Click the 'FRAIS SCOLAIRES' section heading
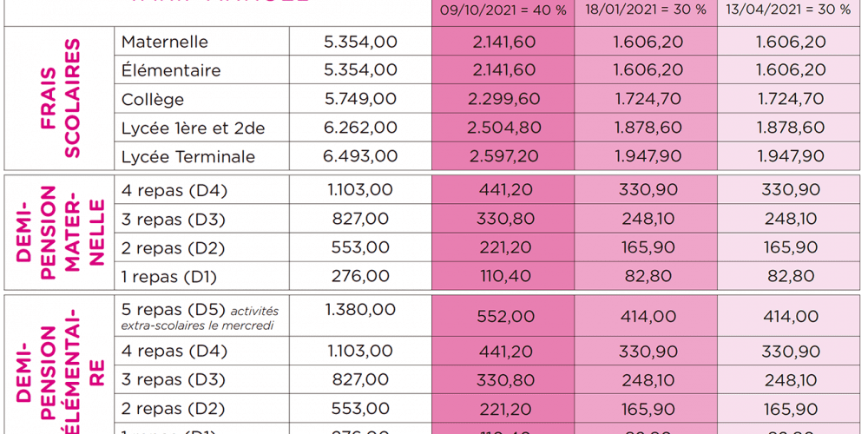The height and width of the screenshot is (434, 868). (x=61, y=99)
